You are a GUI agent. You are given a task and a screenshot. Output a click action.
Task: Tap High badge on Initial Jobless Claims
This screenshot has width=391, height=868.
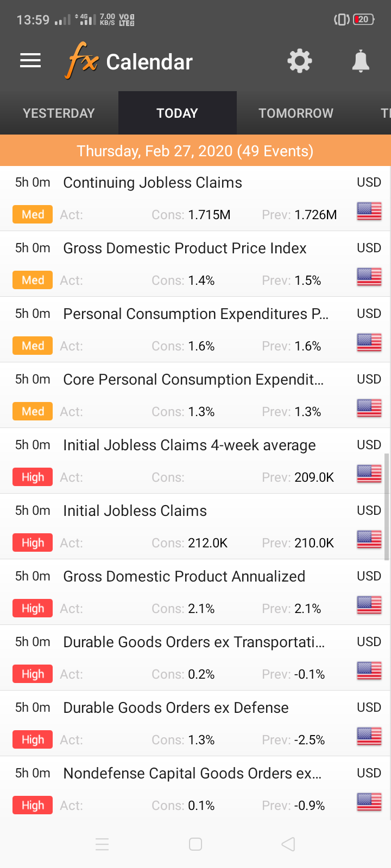point(33,543)
